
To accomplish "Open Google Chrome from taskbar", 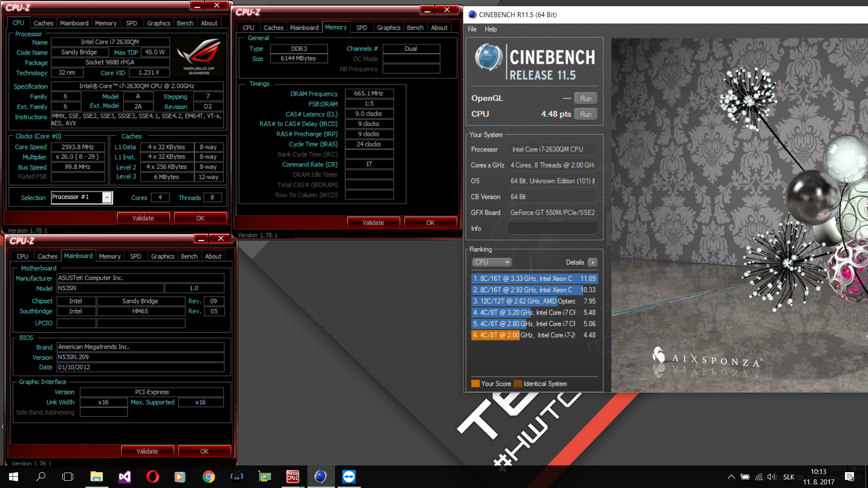I will pyautogui.click(x=208, y=477).
